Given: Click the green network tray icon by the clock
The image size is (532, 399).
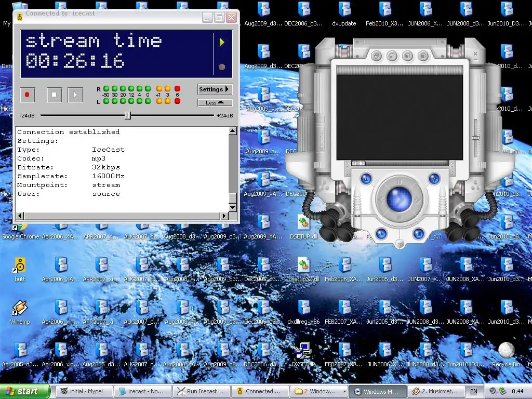Looking at the screenshot, I should (502, 391).
